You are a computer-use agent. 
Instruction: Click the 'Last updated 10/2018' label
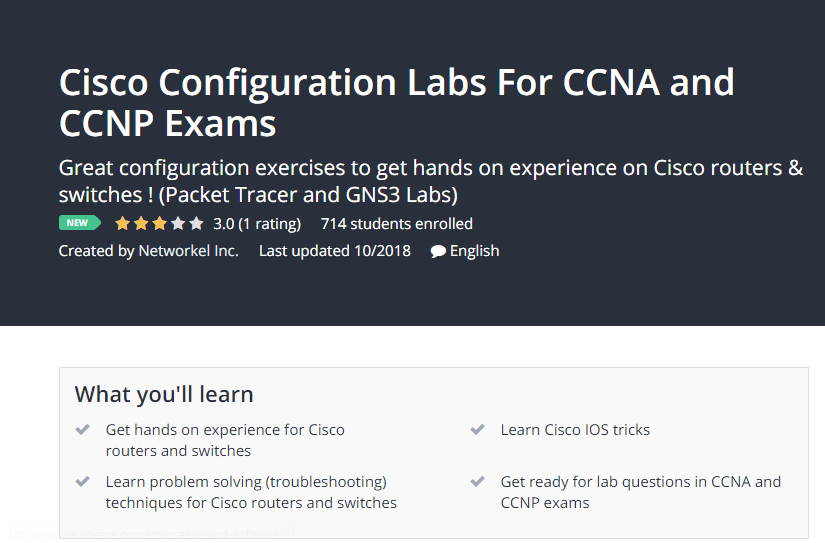(x=334, y=251)
